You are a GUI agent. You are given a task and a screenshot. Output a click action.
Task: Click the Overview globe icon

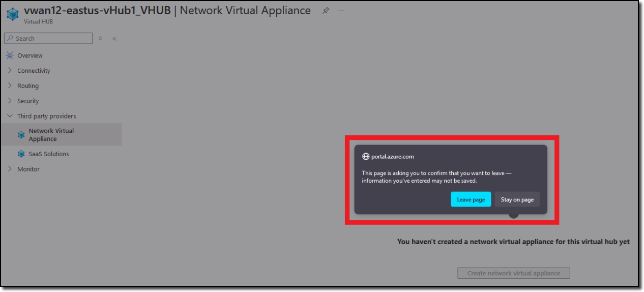click(x=10, y=55)
